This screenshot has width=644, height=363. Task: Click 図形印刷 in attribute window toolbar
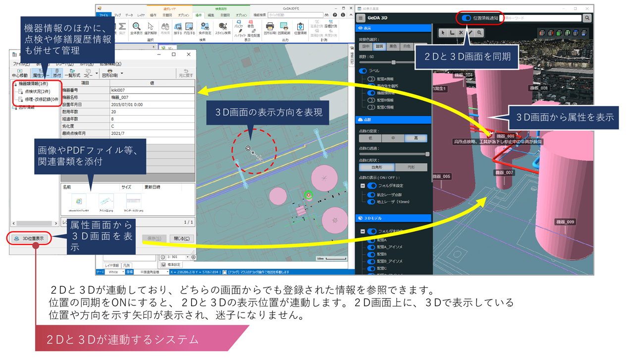click(x=109, y=73)
